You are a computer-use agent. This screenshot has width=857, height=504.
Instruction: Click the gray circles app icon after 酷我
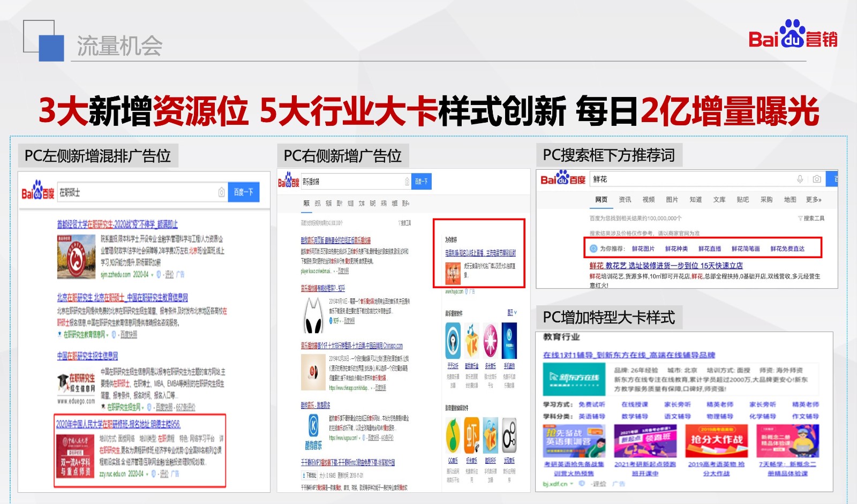(x=509, y=436)
